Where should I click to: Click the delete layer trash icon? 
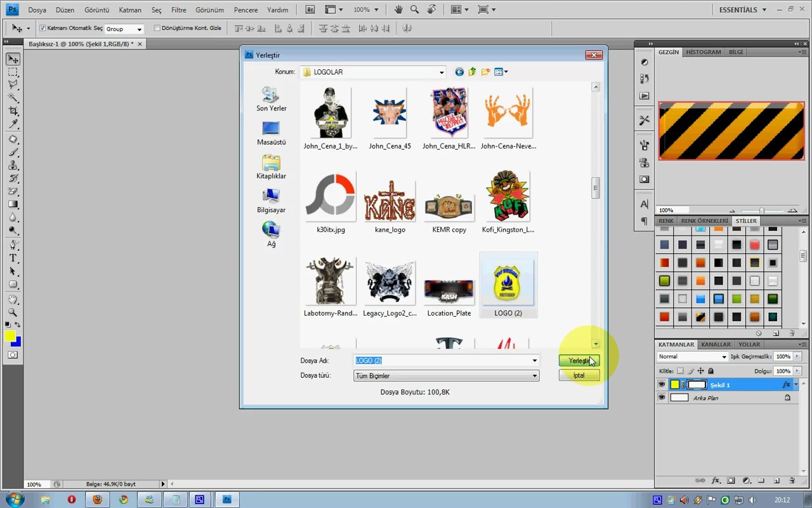(792, 481)
